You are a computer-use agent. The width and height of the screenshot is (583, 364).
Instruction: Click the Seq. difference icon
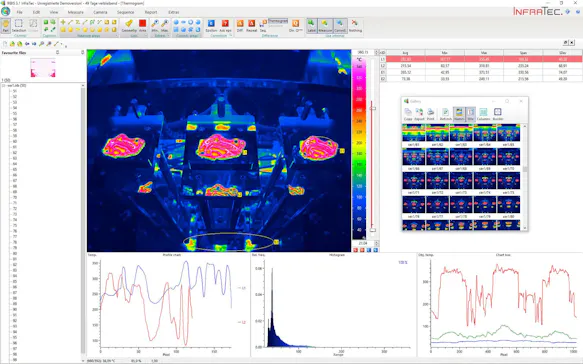pos(263,26)
